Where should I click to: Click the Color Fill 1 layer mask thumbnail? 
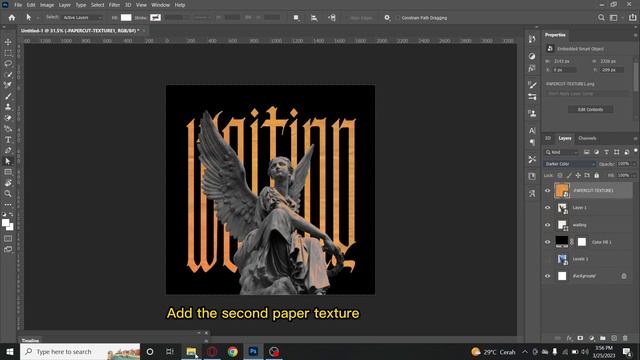pyautogui.click(x=582, y=242)
